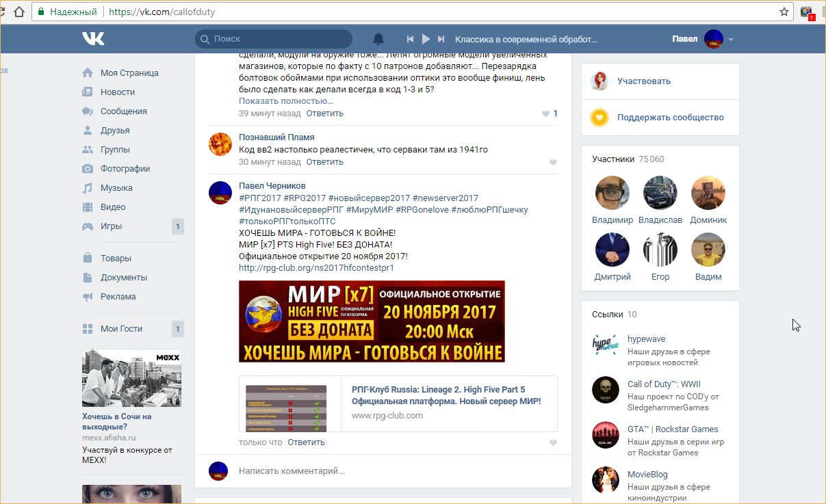Open Игры in sidebar
The height and width of the screenshot is (504, 826).
point(111,226)
